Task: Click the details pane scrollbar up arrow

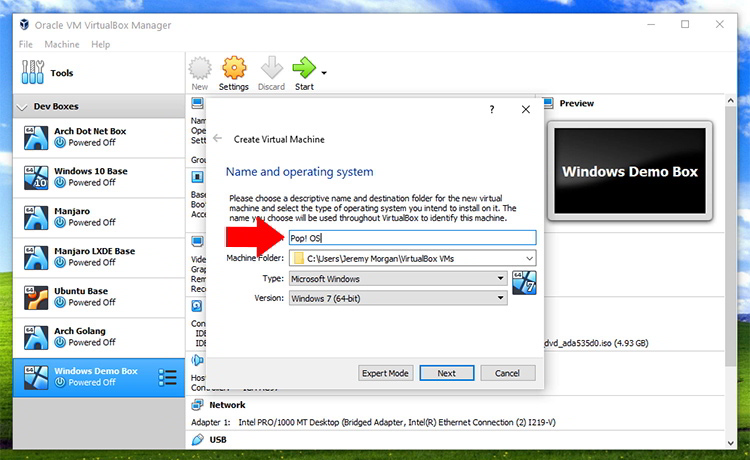Action: pos(730,101)
